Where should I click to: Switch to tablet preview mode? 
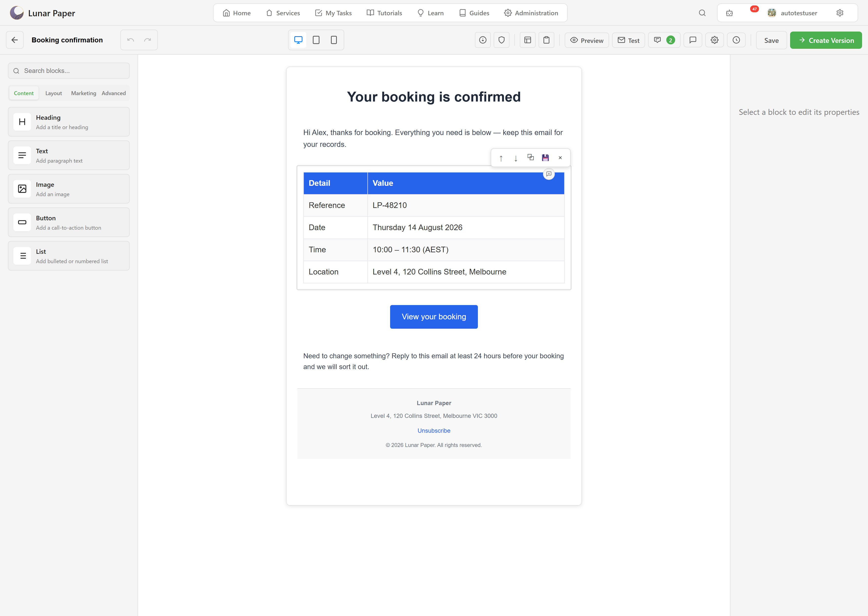pyautogui.click(x=316, y=40)
